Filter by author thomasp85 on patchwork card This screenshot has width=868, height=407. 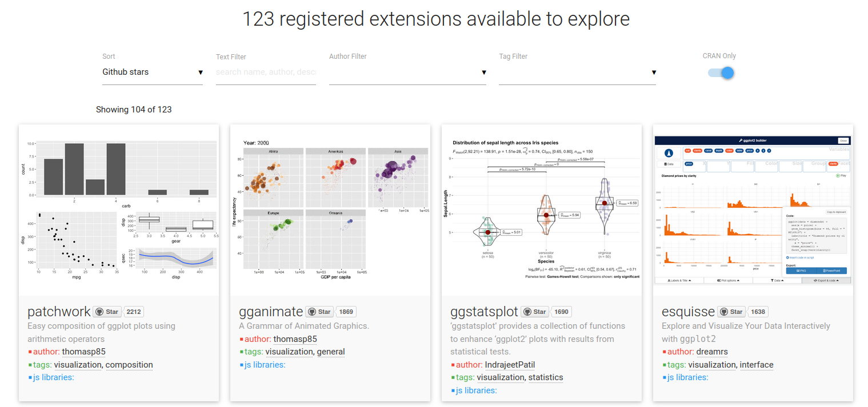[x=84, y=352]
